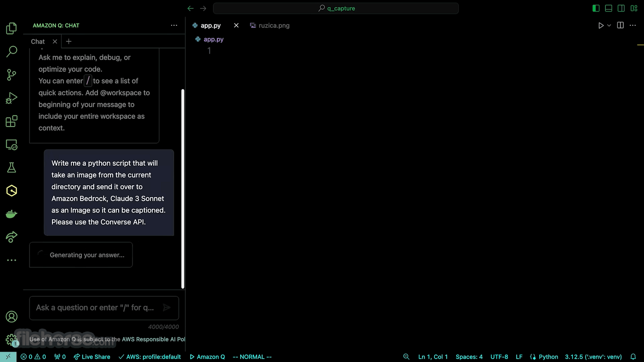
Task: Click the AMAZON Q: CHAT panel title
Action: pyautogui.click(x=56, y=25)
